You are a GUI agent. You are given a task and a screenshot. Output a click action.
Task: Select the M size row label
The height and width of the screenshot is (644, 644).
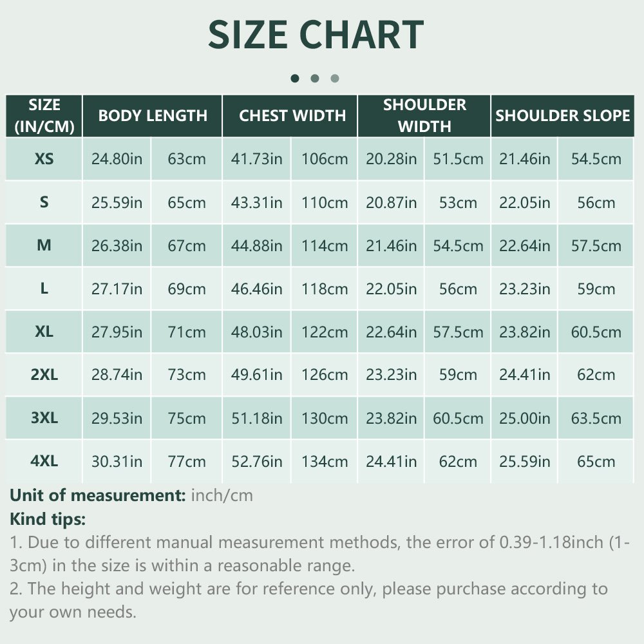point(44,245)
